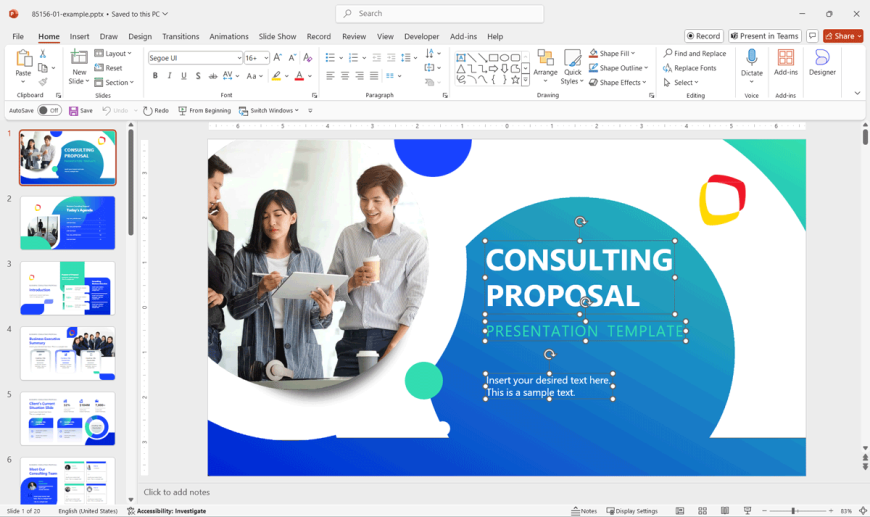Click Replace Fonts
The height and width of the screenshot is (517, 870).
point(690,68)
